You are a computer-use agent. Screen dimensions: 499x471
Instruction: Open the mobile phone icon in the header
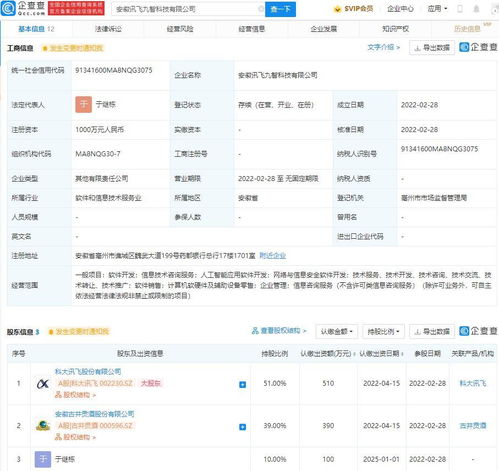point(460,9)
